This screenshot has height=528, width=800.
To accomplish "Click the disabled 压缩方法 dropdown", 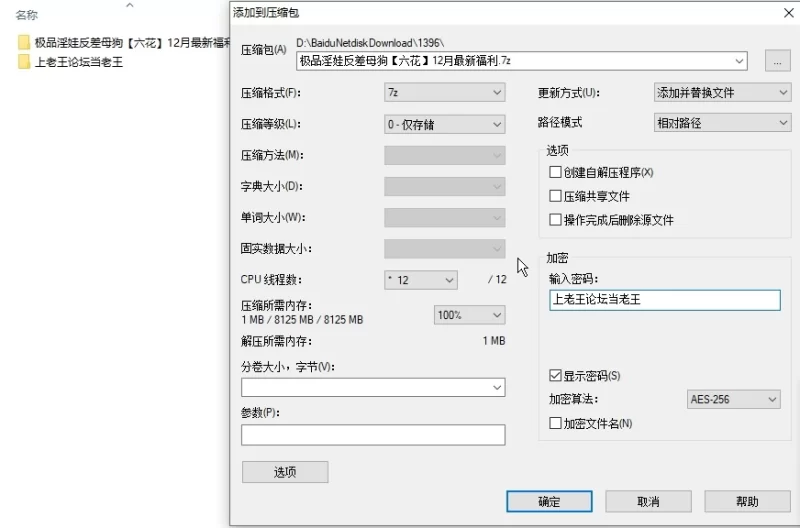I will tap(444, 155).
